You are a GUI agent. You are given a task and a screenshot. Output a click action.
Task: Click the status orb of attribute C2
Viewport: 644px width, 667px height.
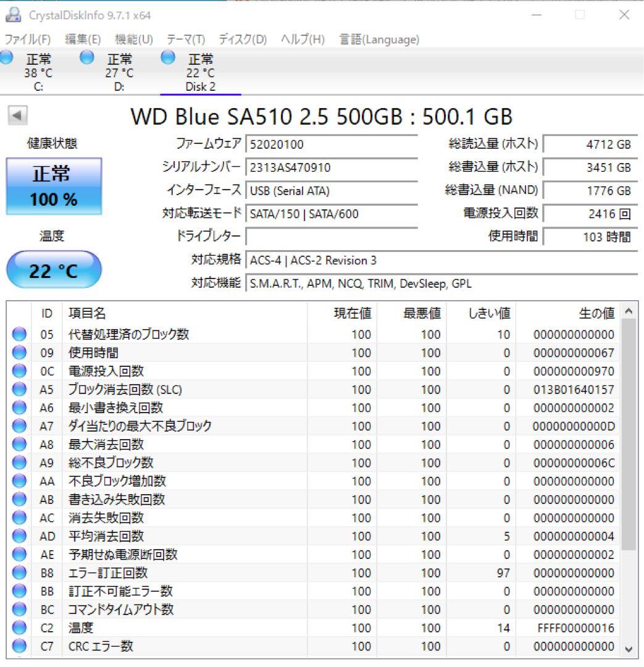pyautogui.click(x=19, y=628)
